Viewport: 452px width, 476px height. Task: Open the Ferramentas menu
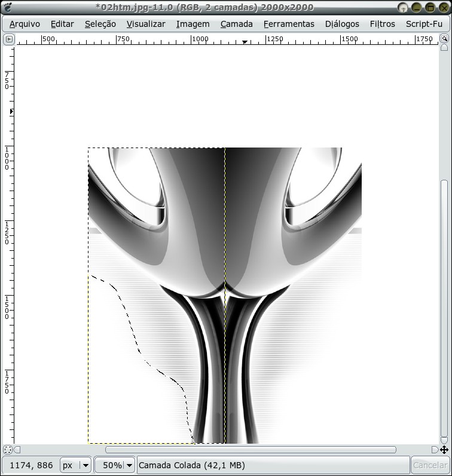point(289,24)
